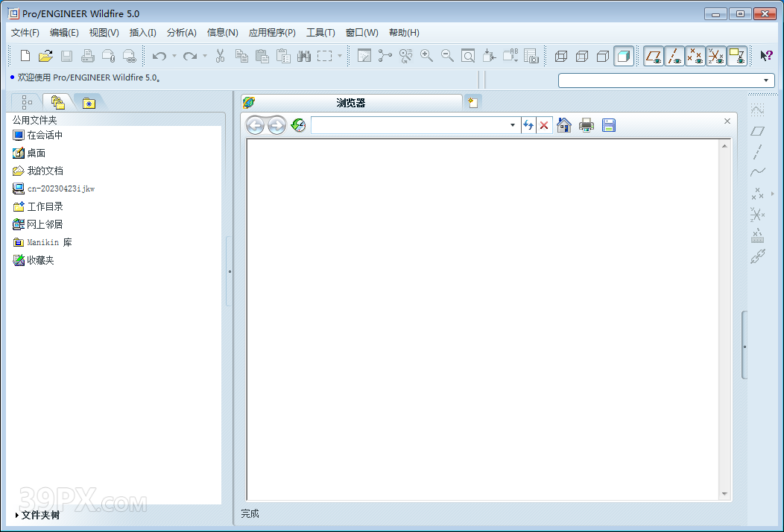This screenshot has height=532, width=784.
Task: Open the 分析(A) menu
Action: coord(182,33)
